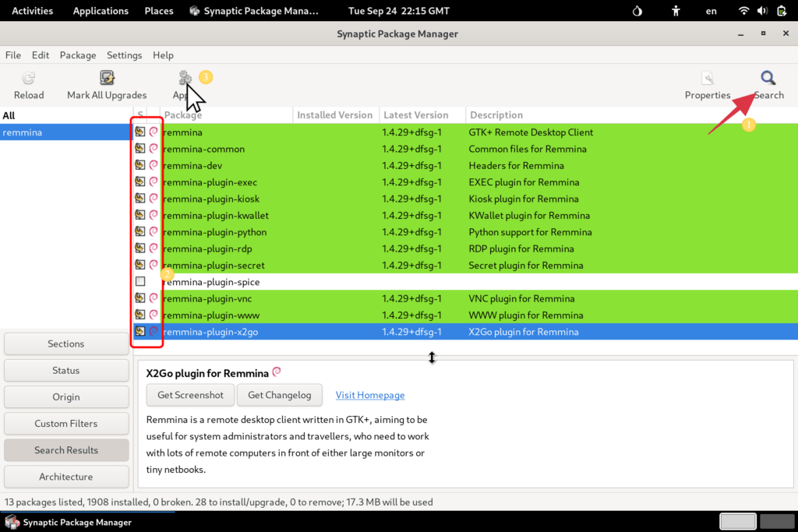The width and height of the screenshot is (798, 532).
Task: Sort by Installed Version column header
Action: [336, 115]
